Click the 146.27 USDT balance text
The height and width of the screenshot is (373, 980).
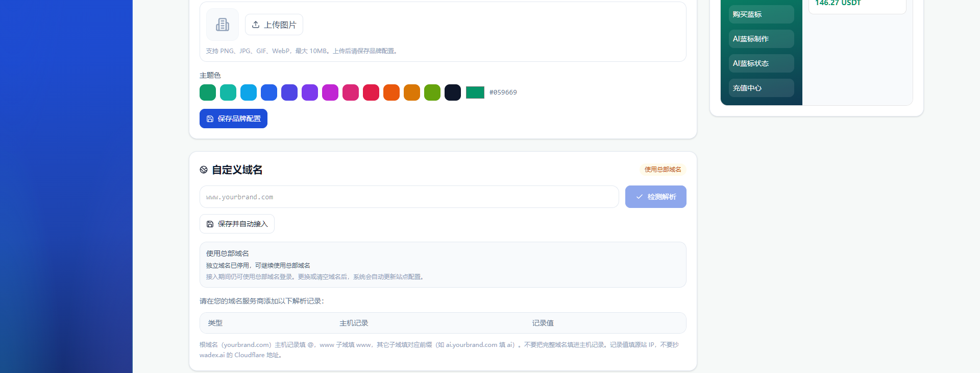[838, 3]
